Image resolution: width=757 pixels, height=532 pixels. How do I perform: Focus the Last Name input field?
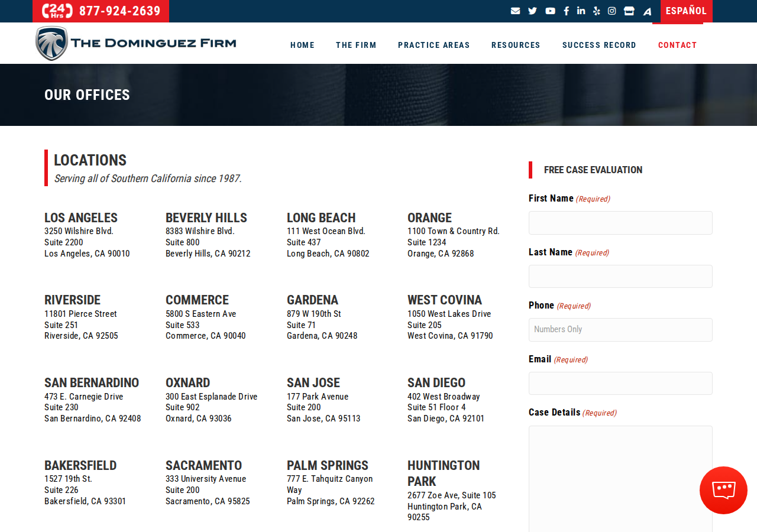tap(620, 276)
